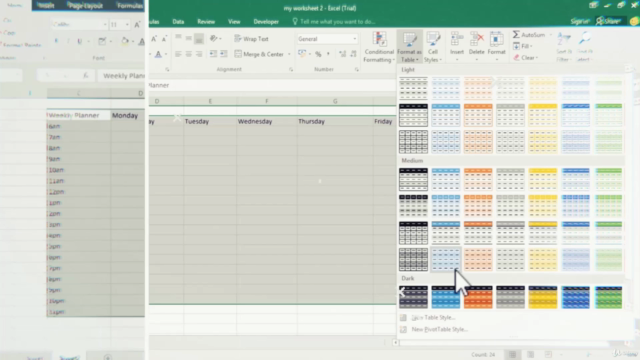This screenshot has width=640, height=360.
Task: Center text horizontally
Action: (189, 54)
